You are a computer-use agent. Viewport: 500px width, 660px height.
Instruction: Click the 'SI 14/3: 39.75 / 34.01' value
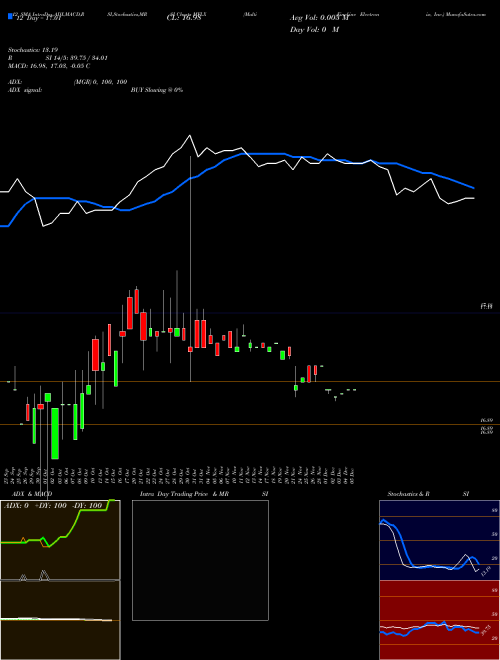point(77,58)
